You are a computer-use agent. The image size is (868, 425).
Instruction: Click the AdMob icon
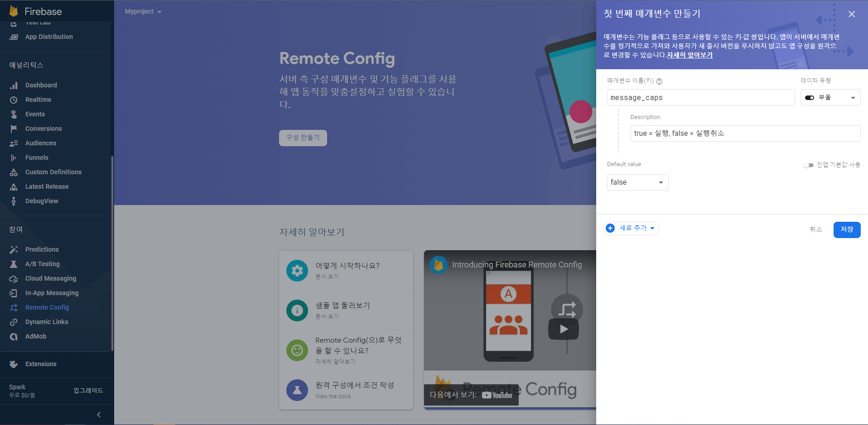tap(14, 336)
